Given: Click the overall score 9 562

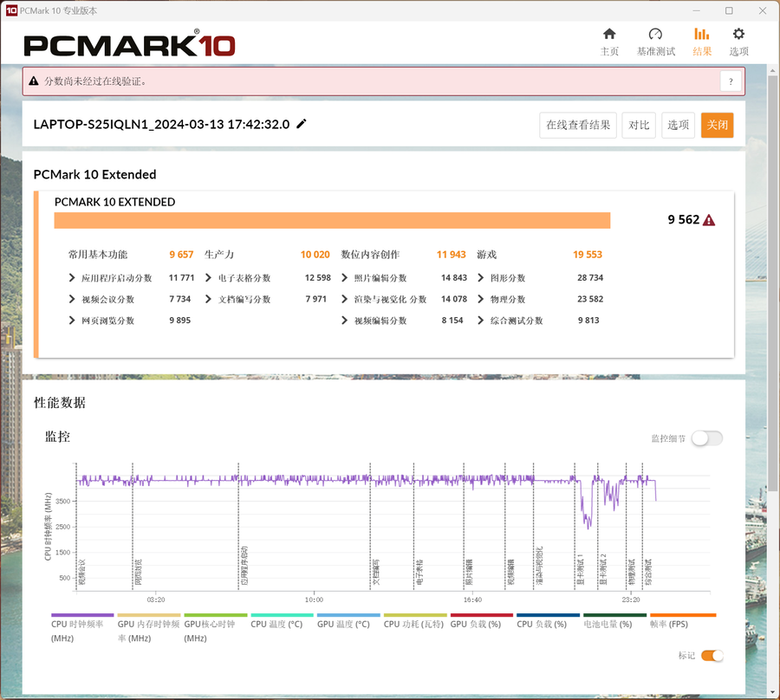Looking at the screenshot, I should tap(684, 220).
